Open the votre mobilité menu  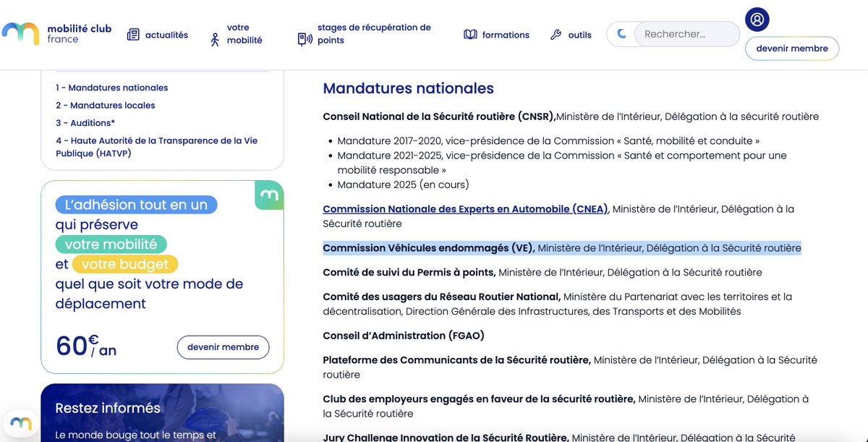pos(244,34)
